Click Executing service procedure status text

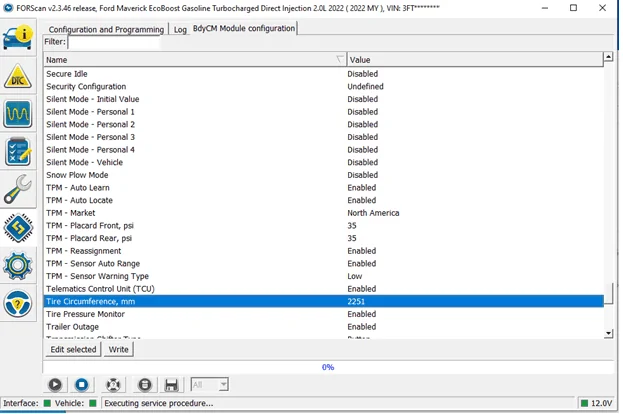pyautogui.click(x=159, y=403)
